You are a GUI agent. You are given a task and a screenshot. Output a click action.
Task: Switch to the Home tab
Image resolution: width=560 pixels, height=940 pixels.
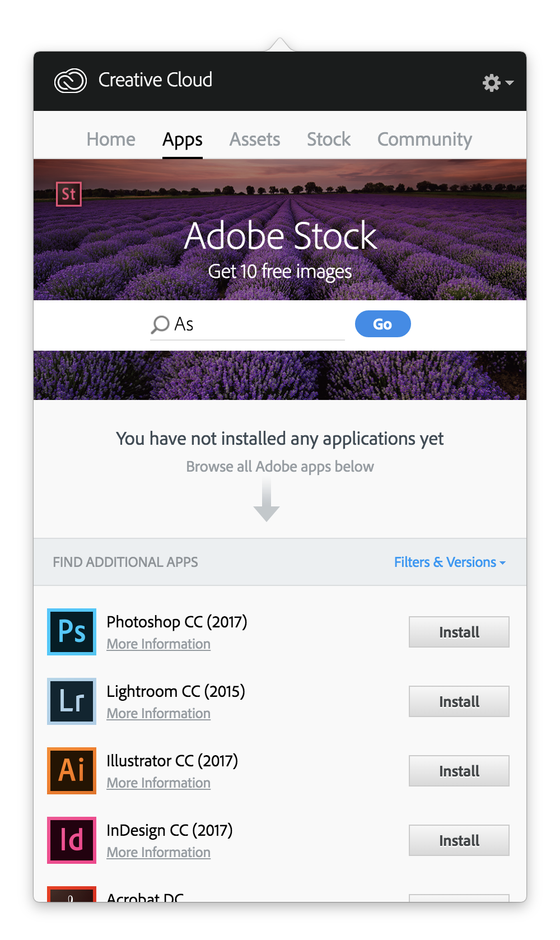(x=111, y=139)
